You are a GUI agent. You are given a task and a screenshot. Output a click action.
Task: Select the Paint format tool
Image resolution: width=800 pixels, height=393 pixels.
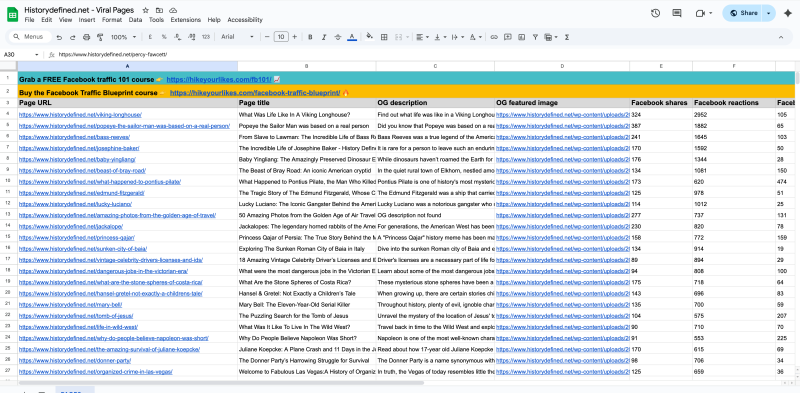(x=100, y=37)
